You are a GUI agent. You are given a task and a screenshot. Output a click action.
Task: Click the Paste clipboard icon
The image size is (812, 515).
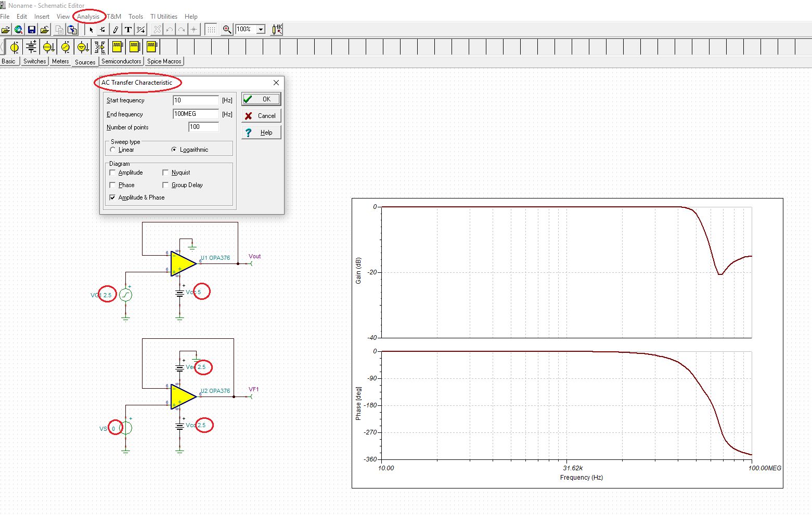coord(72,30)
